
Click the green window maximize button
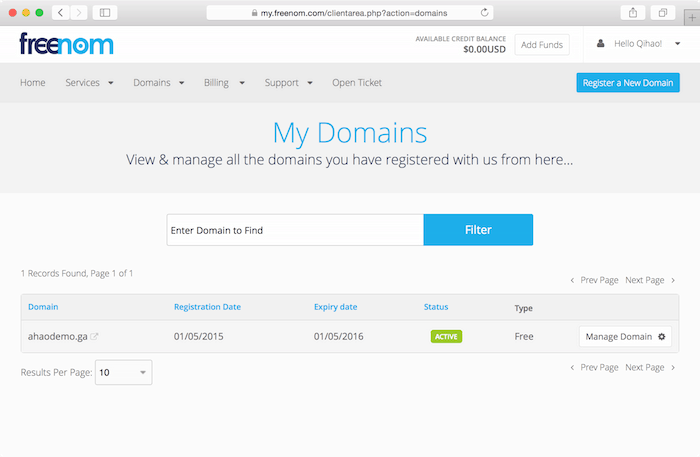click(x=39, y=12)
